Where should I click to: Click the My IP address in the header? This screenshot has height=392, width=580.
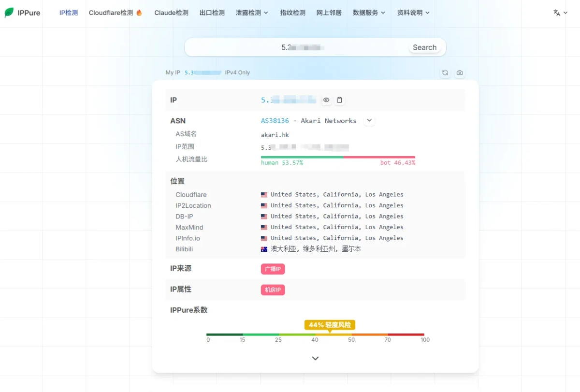pyautogui.click(x=203, y=73)
